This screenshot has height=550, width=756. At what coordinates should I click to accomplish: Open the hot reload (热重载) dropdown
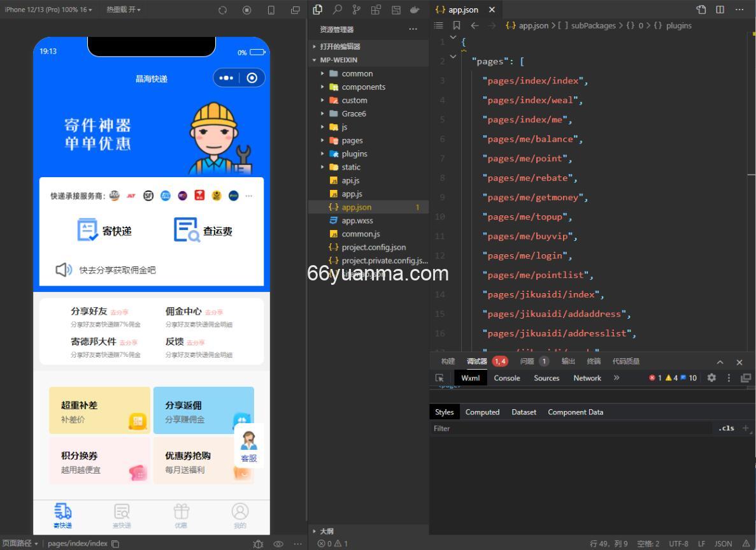124,10
